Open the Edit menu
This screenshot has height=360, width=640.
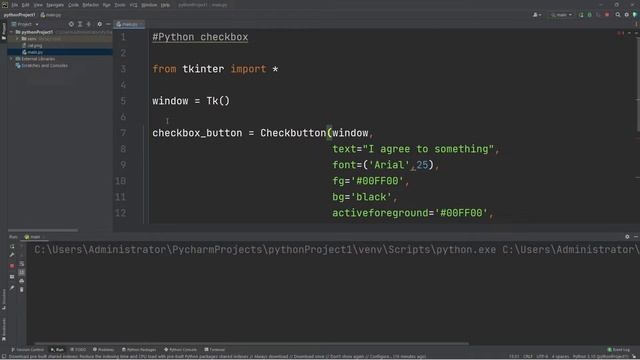pos(25,5)
